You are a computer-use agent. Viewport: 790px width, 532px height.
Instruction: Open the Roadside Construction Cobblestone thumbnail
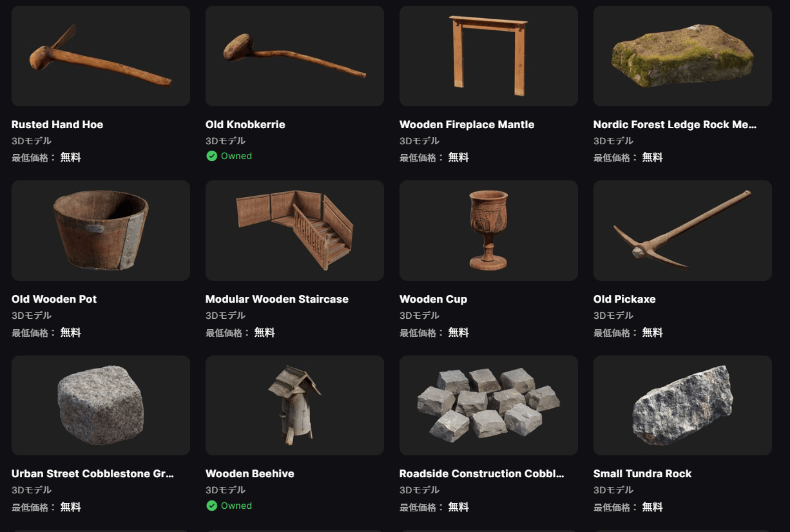point(488,405)
